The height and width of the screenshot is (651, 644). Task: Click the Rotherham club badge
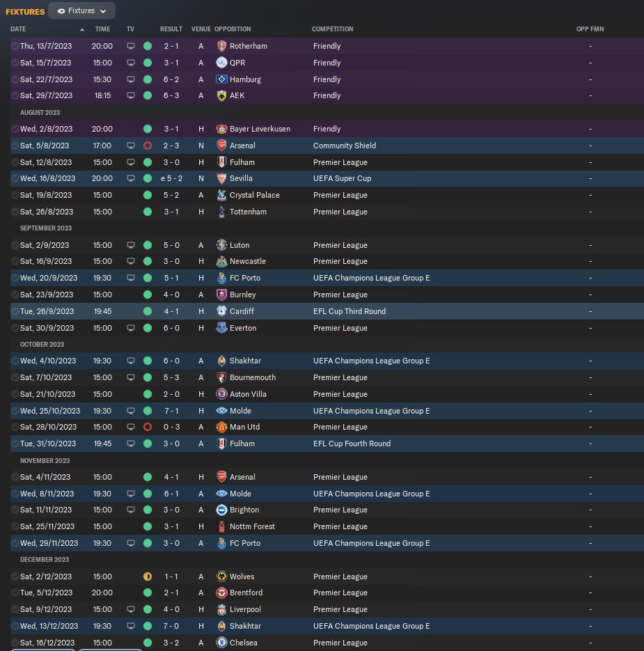221,46
